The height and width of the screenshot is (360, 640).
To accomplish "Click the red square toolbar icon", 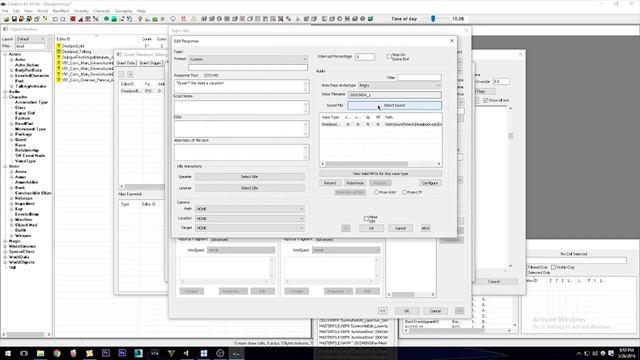I will (x=73, y=19).
